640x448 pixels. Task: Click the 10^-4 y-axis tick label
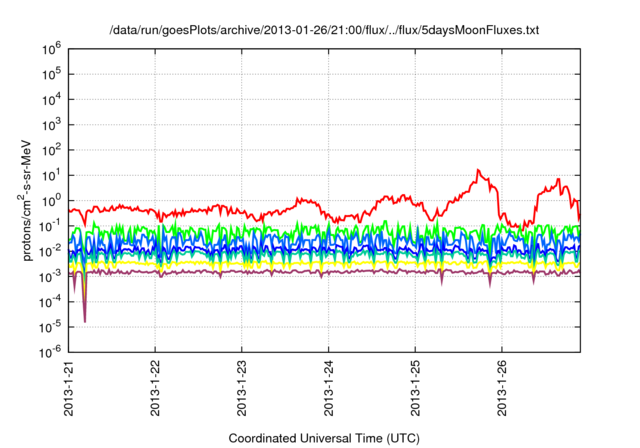[x=50, y=302]
